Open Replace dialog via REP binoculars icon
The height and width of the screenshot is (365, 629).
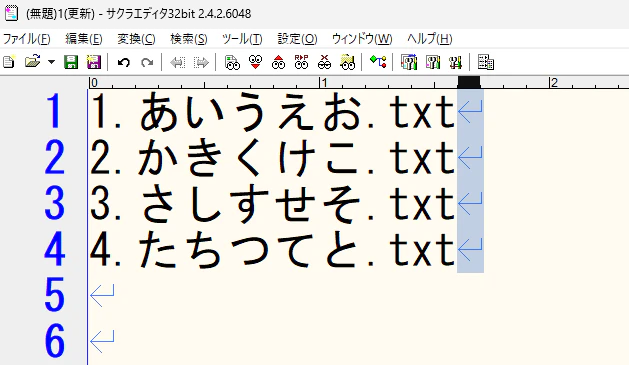pyautogui.click(x=301, y=62)
